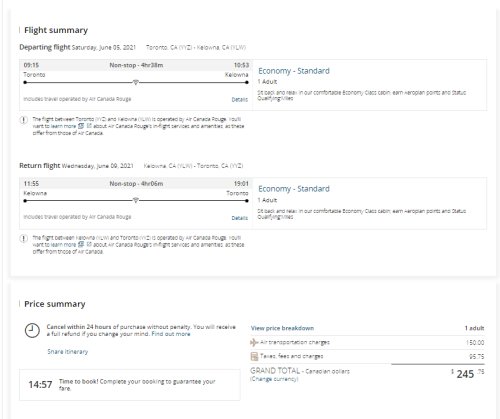Click learn more in return Rouge notice
Screen dimensions: 500x419
[63, 245]
